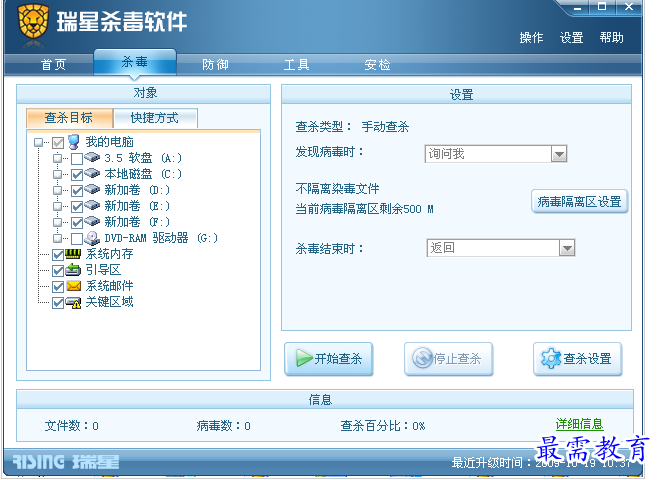The height and width of the screenshot is (480, 658).
Task: Collapse the 我的电脑 tree node
Action: click(38, 143)
